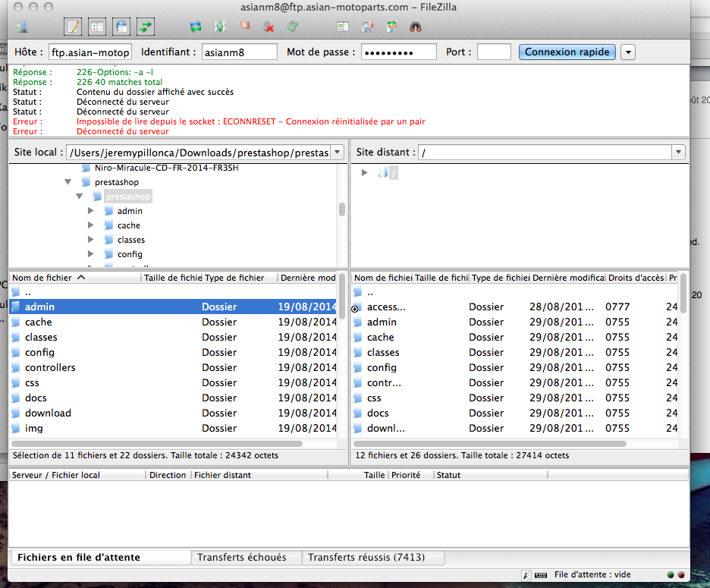This screenshot has height=588, width=710.
Task: Click the folder icon of local controllers row
Action: [x=16, y=367]
